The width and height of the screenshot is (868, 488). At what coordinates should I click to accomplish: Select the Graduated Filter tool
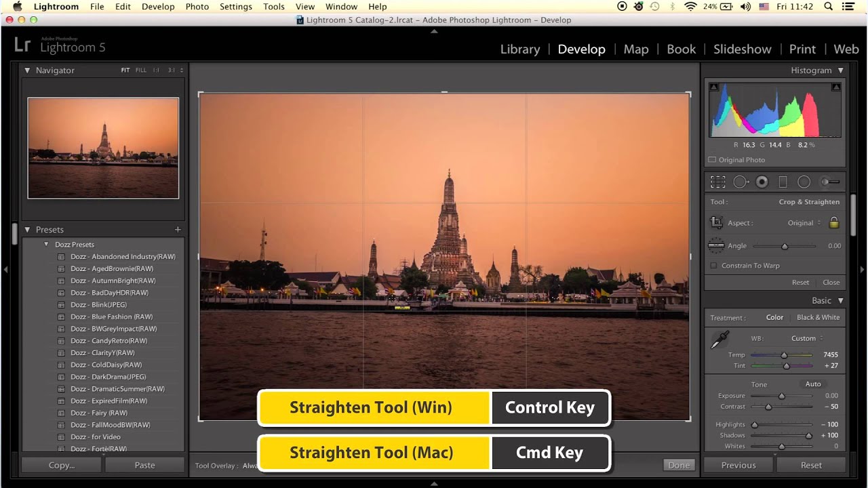coord(783,182)
